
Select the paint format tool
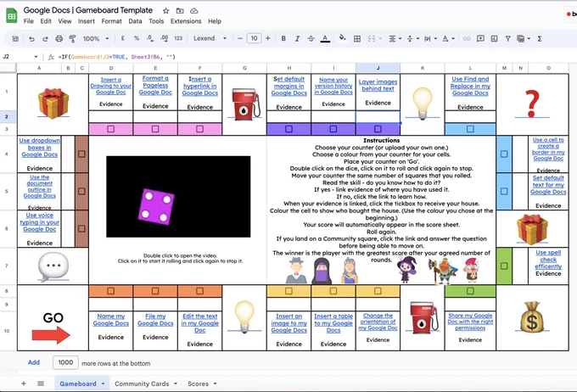pyautogui.click(x=72, y=39)
